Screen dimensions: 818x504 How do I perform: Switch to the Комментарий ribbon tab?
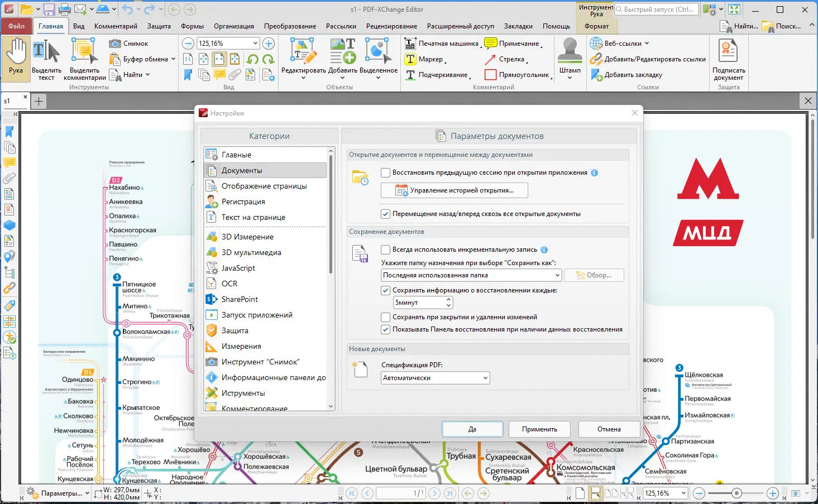pos(116,26)
